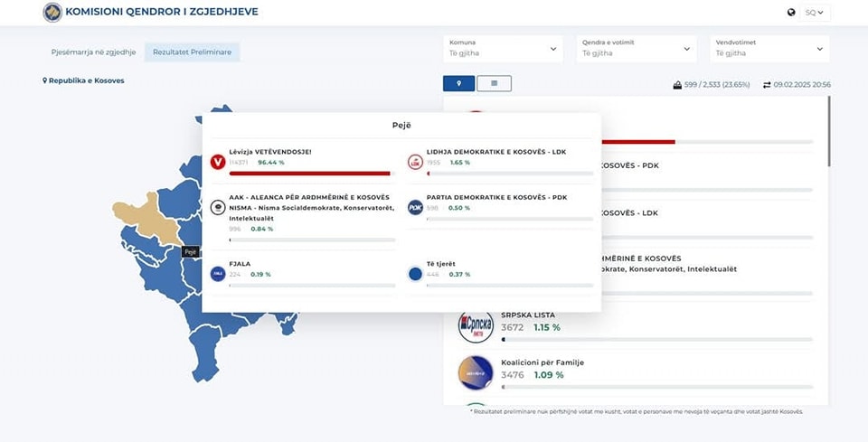Click the results list vertical scrollbar

[x=829, y=136]
